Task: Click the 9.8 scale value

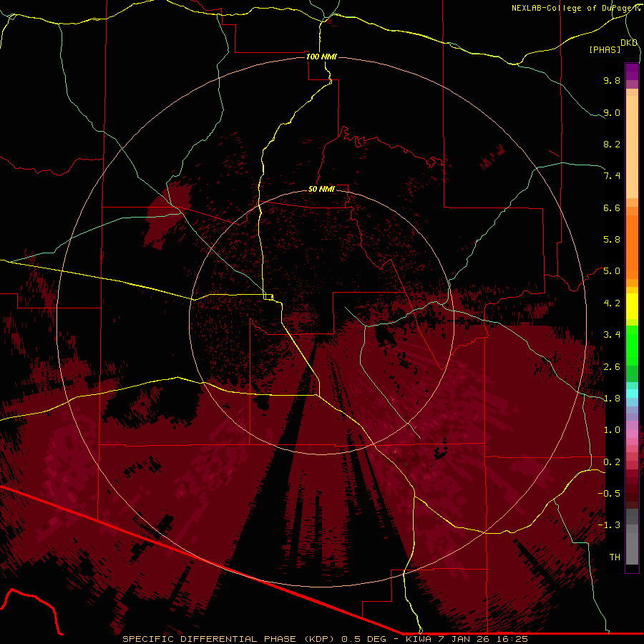Action: tap(612, 80)
